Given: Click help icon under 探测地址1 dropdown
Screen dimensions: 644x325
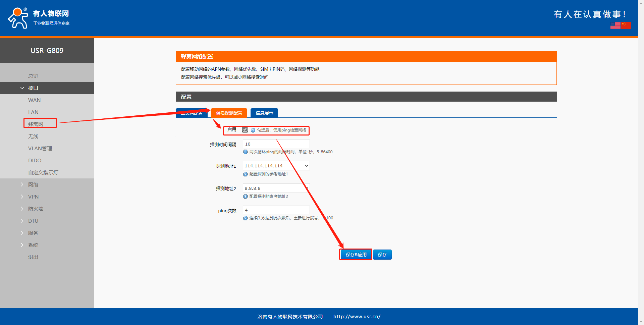Looking at the screenshot, I should (x=245, y=174).
